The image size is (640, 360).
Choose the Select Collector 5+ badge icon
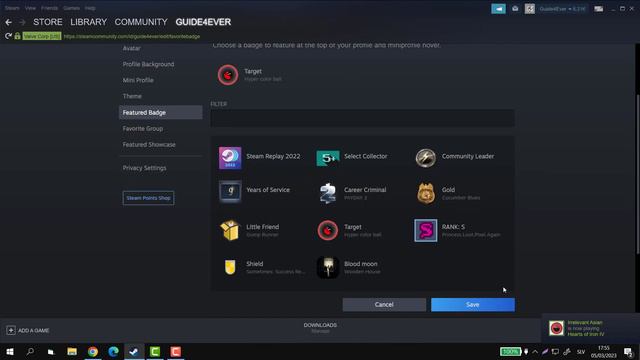pyautogui.click(x=328, y=158)
